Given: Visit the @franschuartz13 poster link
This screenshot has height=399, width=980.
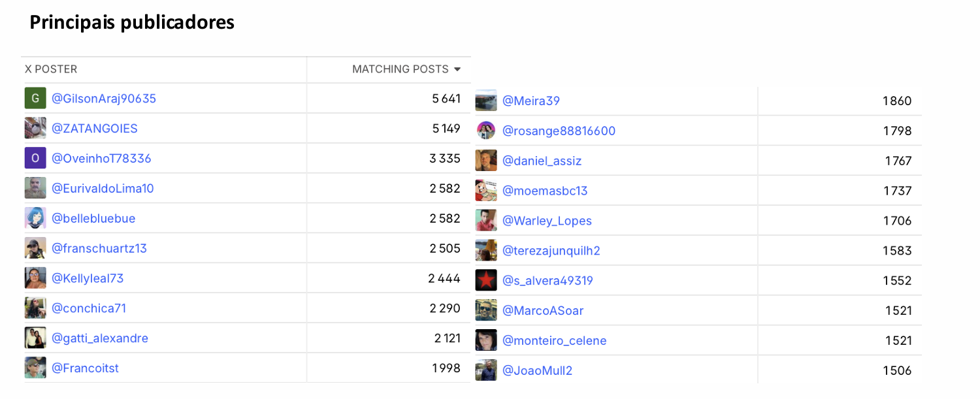Looking at the screenshot, I should click(99, 248).
